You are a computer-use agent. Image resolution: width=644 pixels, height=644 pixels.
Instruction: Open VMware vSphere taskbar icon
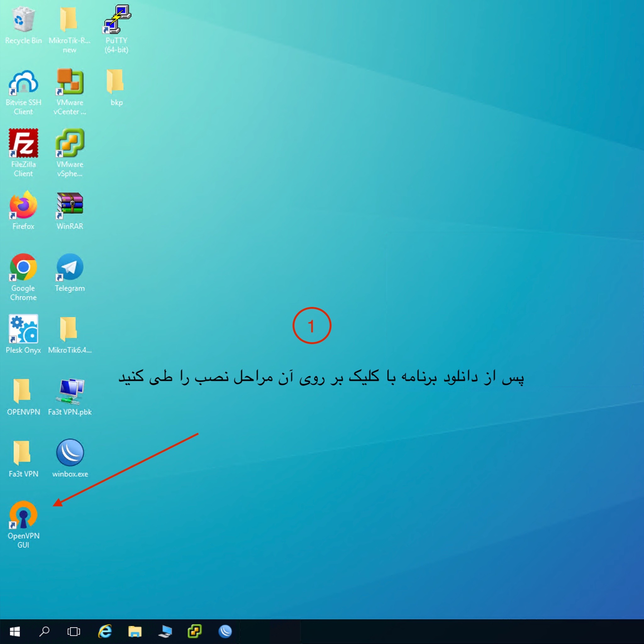pos(195,631)
